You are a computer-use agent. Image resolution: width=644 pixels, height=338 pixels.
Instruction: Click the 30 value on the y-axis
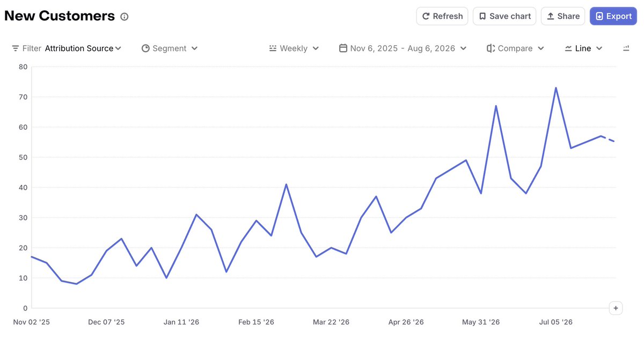pos(23,218)
